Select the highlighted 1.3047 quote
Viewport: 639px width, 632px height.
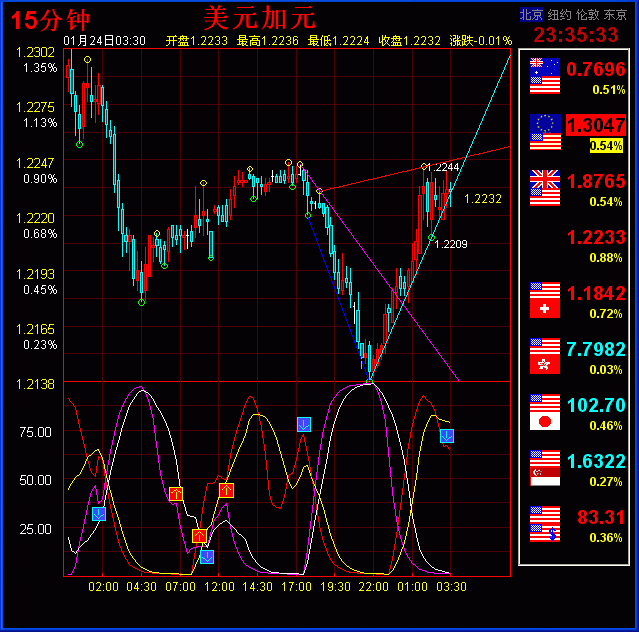tap(596, 125)
